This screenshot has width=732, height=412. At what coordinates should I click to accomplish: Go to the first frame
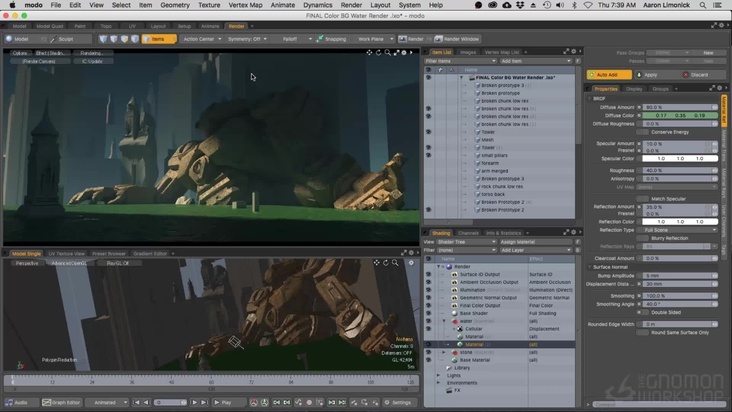(136, 402)
